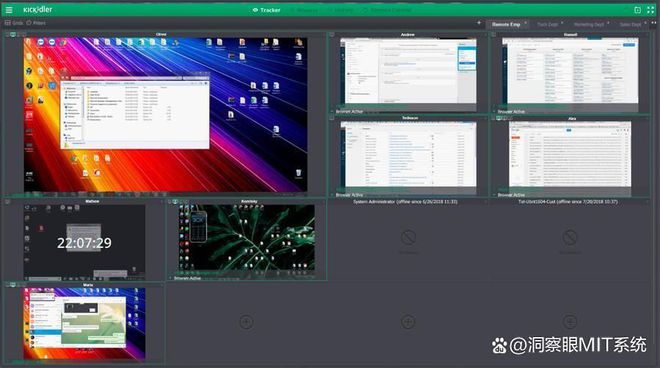The image size is (660, 368).
Task: Add a cell using the bottom-right plus circle
Action: point(570,322)
